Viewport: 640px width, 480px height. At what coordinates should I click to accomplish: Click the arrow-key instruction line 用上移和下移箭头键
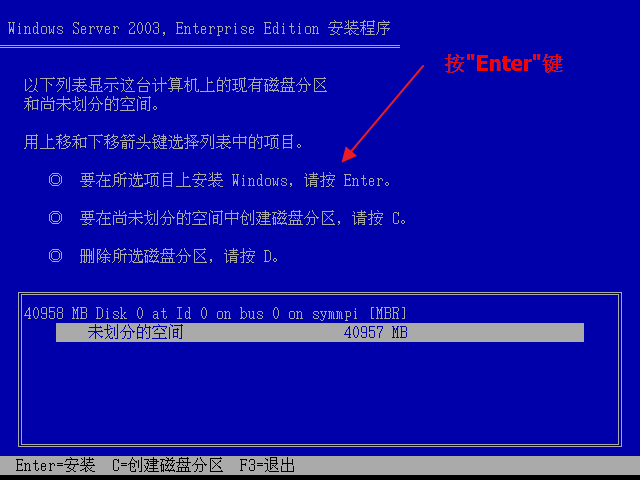tap(164, 142)
